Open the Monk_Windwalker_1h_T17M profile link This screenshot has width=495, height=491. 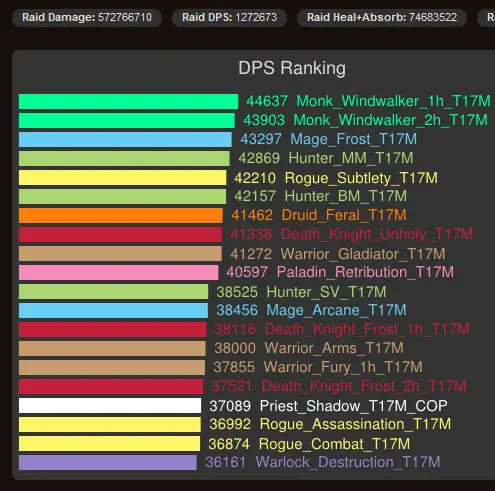click(393, 101)
